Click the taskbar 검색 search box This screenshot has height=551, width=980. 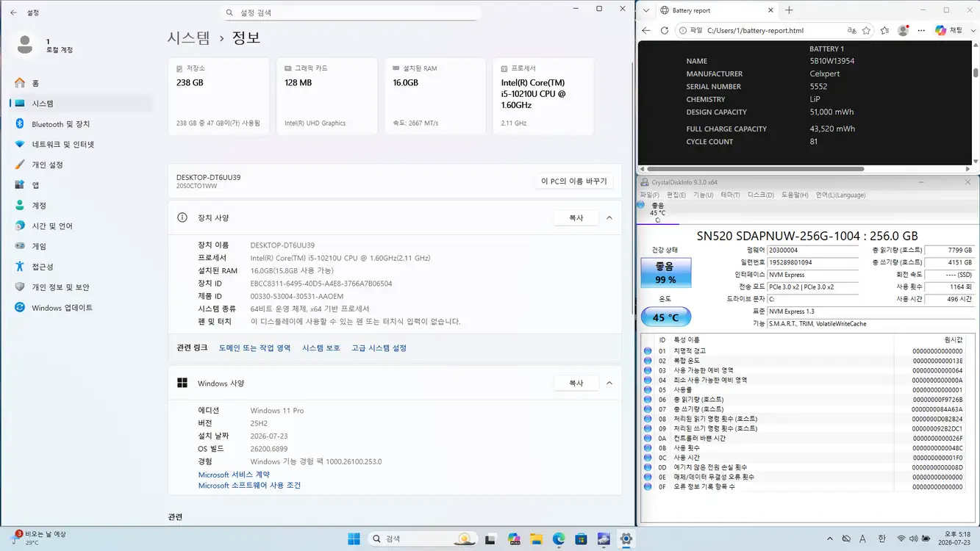point(422,539)
